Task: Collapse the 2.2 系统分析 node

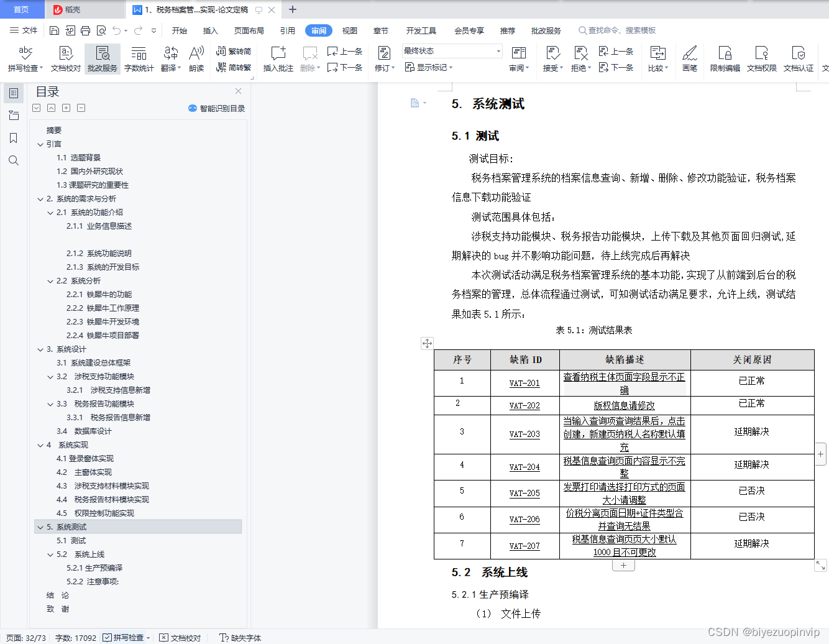Action: 50,281
